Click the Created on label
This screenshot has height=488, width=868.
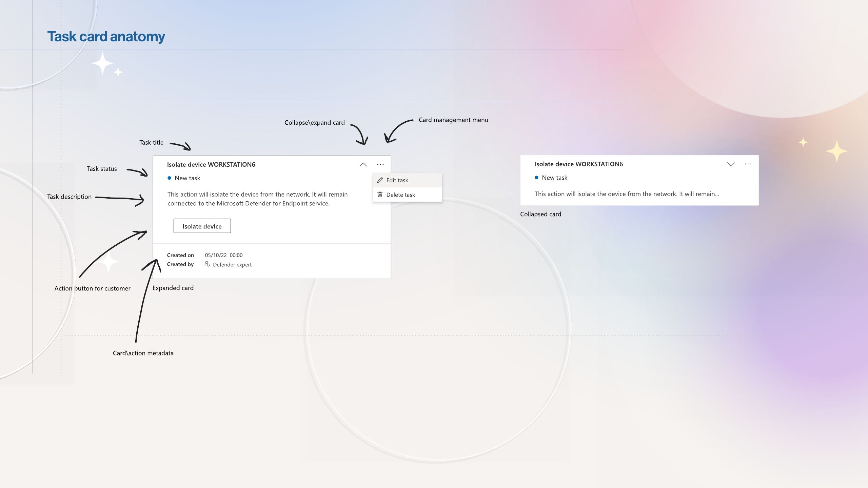tap(180, 255)
